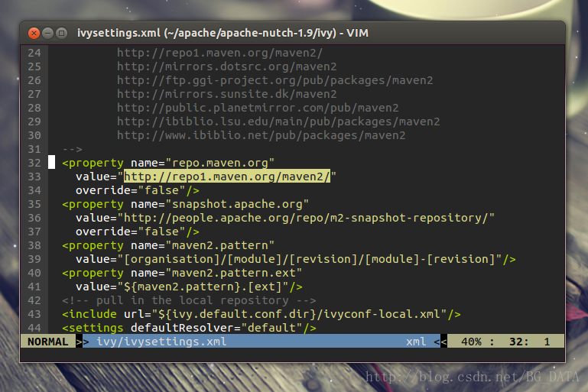Click the xml filetype indicator
The width and height of the screenshot is (588, 392).
pos(416,342)
